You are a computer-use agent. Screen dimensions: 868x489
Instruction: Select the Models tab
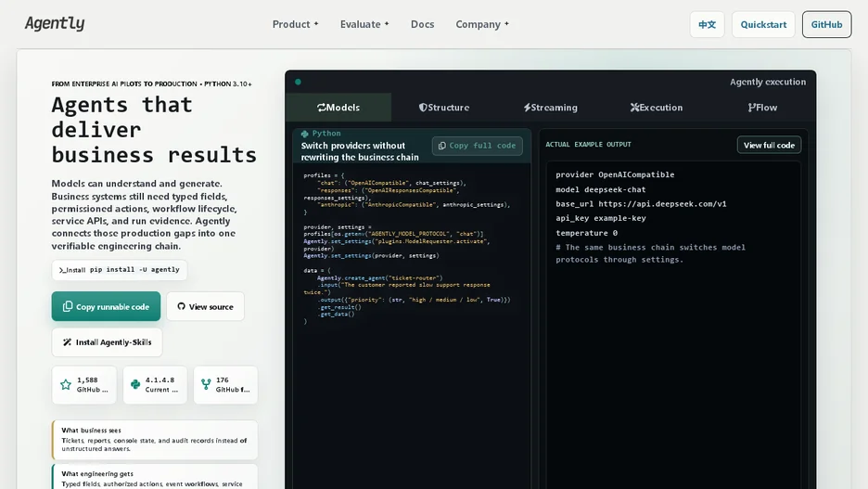pyautogui.click(x=338, y=108)
